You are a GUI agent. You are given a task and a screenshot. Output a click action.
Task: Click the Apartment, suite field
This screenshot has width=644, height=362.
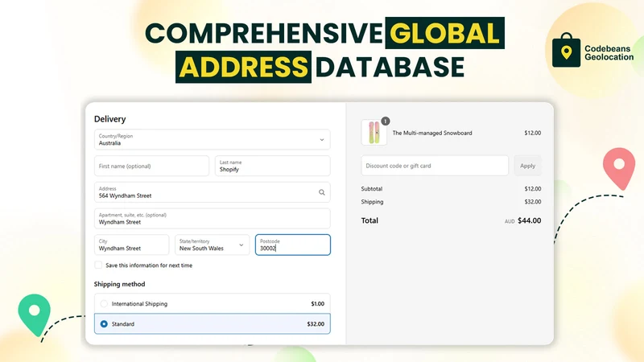click(x=212, y=218)
